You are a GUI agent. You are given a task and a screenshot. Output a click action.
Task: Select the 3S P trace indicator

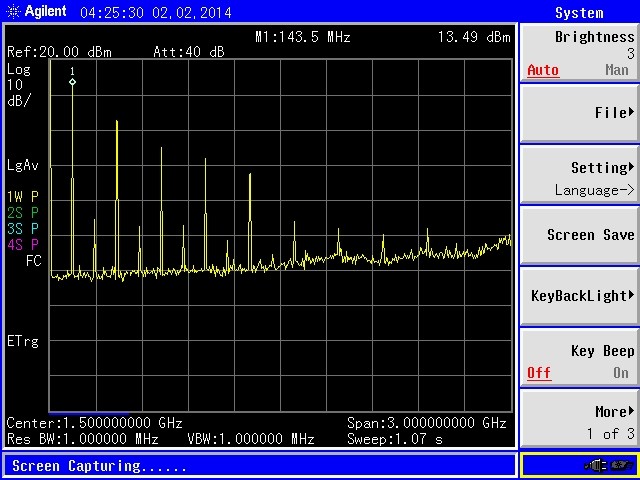[23, 229]
